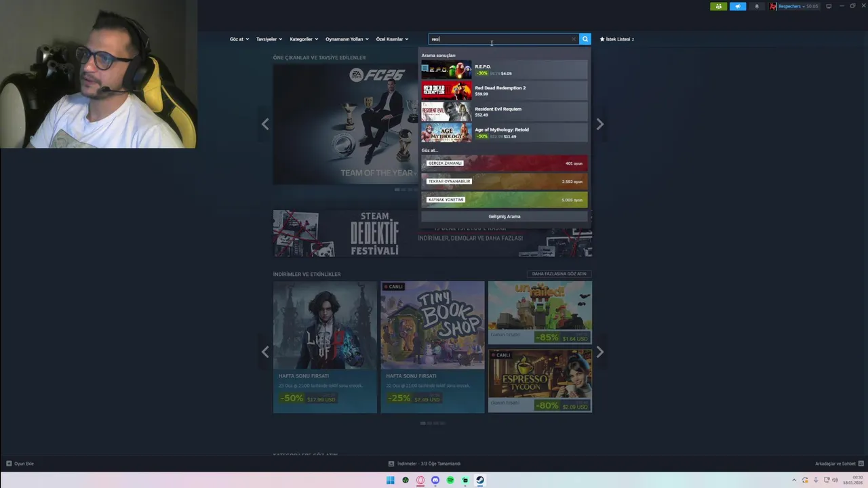868x488 pixels.
Task: Open the blue megaphone announcements icon
Action: 738,6
